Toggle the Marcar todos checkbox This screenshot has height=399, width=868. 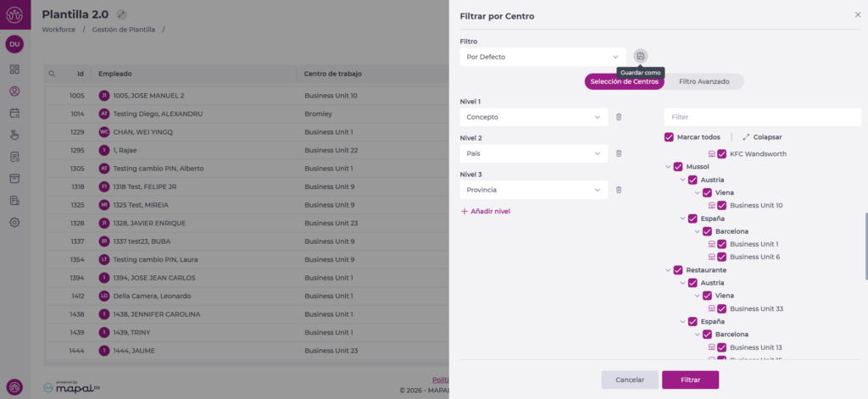(669, 136)
